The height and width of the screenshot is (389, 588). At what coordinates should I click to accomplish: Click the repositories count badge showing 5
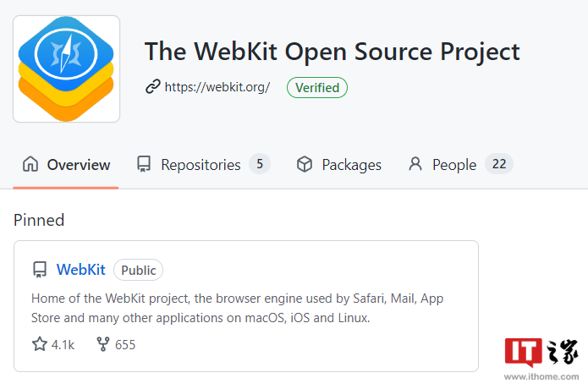(260, 164)
